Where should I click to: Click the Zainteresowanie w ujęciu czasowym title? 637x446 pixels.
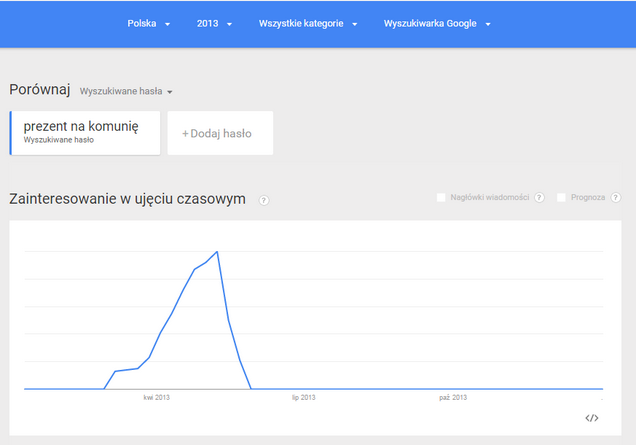[x=127, y=199]
